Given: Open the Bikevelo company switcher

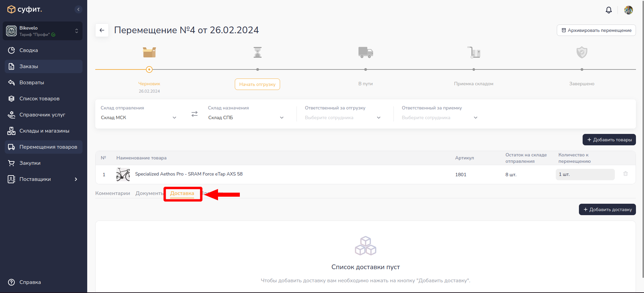Looking at the screenshot, I should tap(43, 31).
